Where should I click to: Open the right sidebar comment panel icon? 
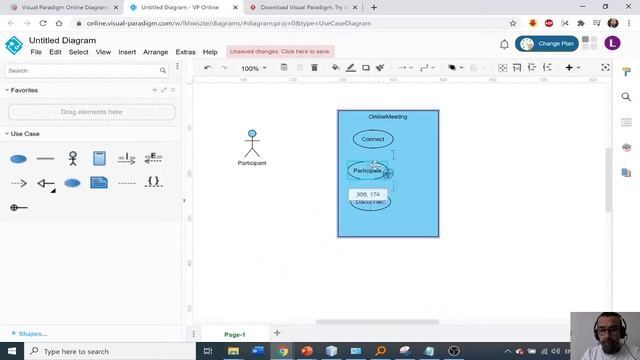(x=626, y=122)
